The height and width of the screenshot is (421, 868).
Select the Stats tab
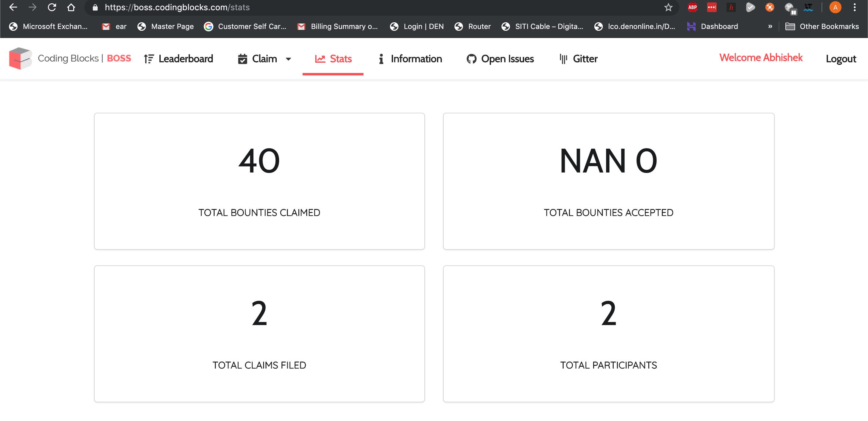click(x=333, y=59)
